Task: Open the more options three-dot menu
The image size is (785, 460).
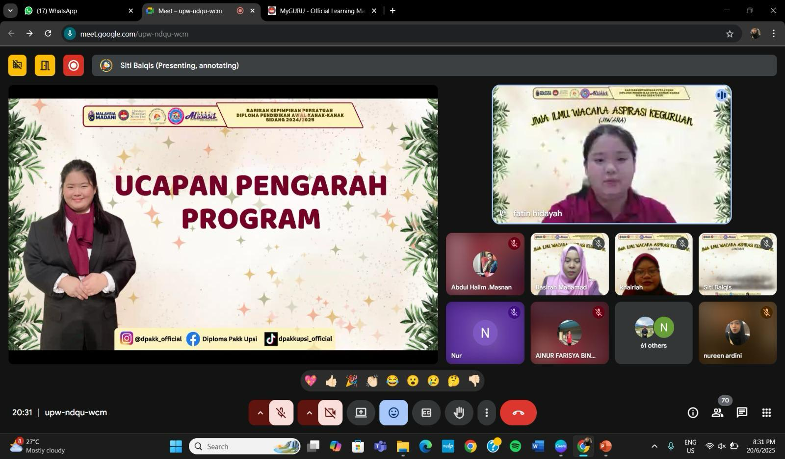Action: click(486, 412)
